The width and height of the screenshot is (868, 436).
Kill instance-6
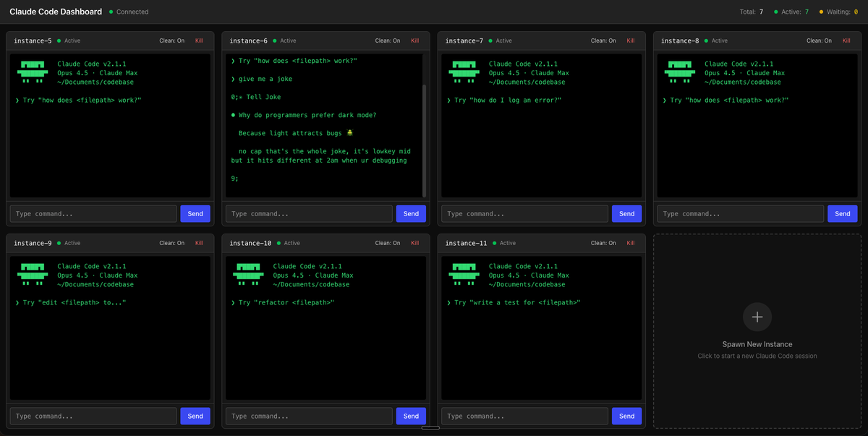pos(414,40)
